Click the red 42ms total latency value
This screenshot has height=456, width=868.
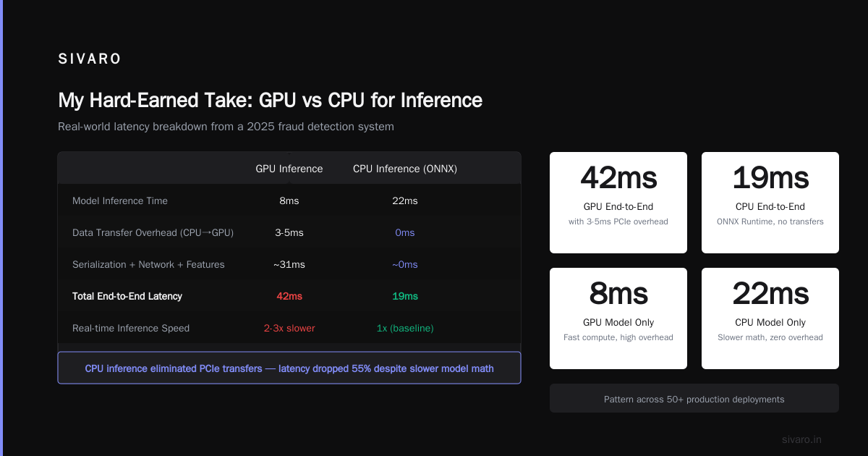click(x=289, y=296)
